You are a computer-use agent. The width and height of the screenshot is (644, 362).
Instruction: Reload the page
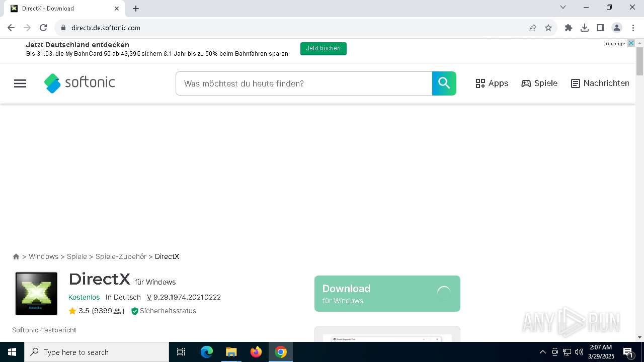[43, 28]
